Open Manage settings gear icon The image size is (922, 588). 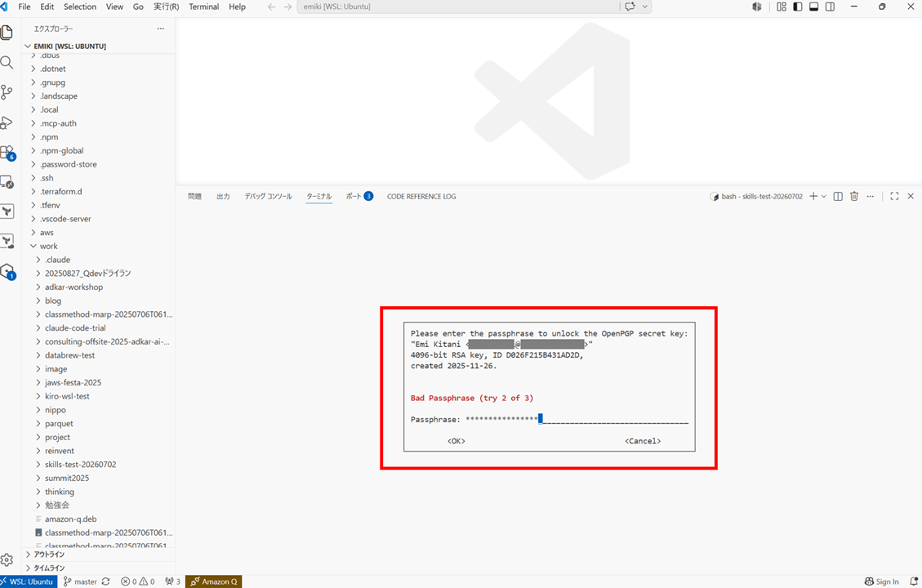[7, 559]
